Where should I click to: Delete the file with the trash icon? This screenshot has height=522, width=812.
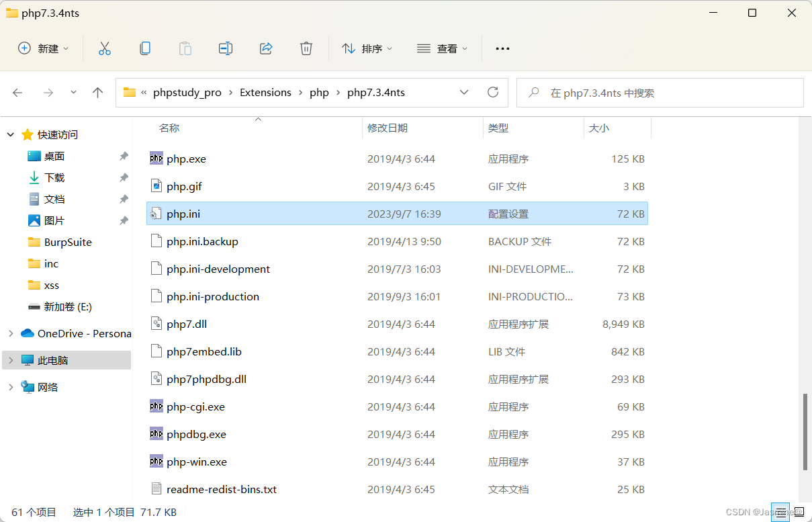[x=306, y=48]
